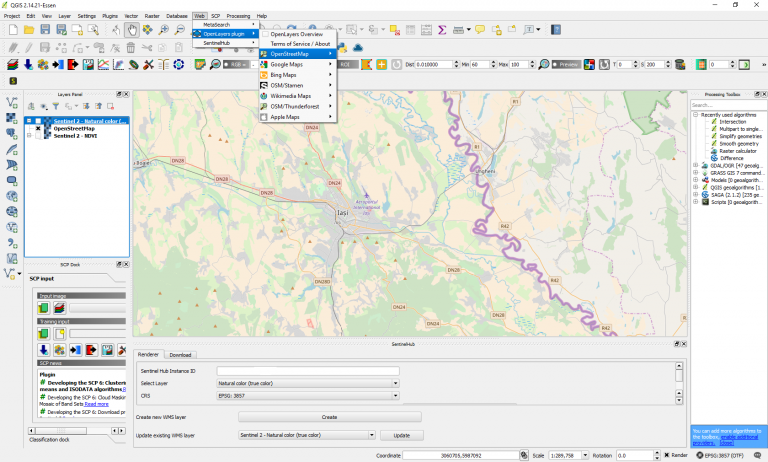Screen dimensions: 768x462
Task: Click SCP ROI orange pointer icon
Action: (x=367, y=64)
